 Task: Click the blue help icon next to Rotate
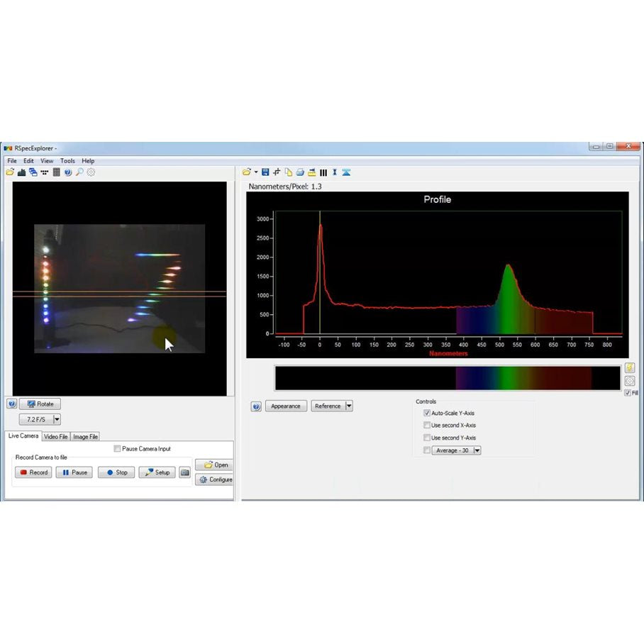11,404
